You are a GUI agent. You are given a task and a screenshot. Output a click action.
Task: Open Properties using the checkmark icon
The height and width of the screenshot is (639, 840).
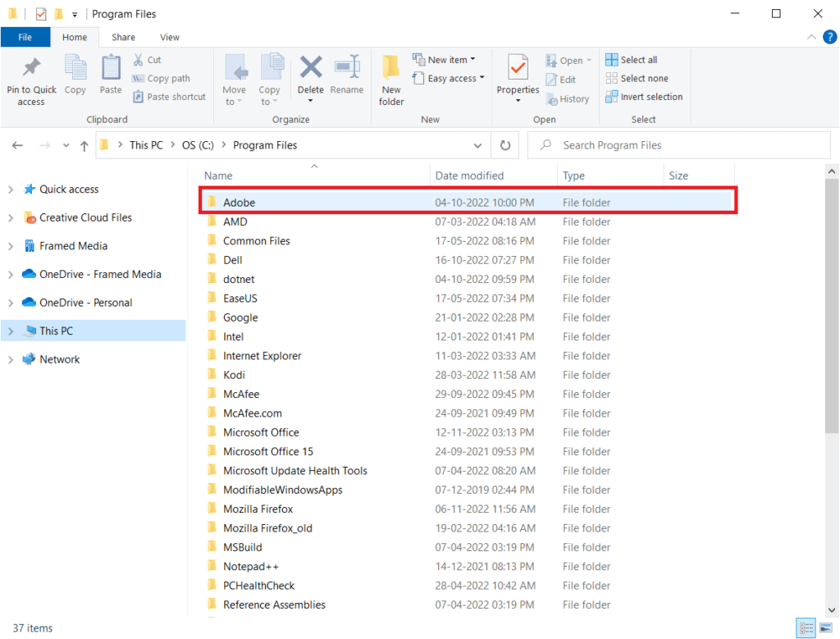[518, 69]
